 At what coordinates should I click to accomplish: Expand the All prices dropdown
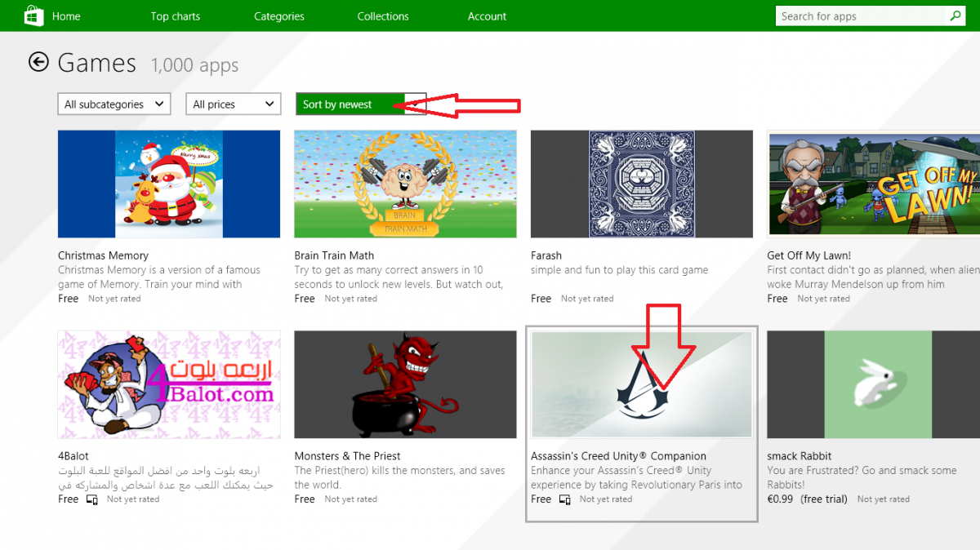[x=234, y=104]
